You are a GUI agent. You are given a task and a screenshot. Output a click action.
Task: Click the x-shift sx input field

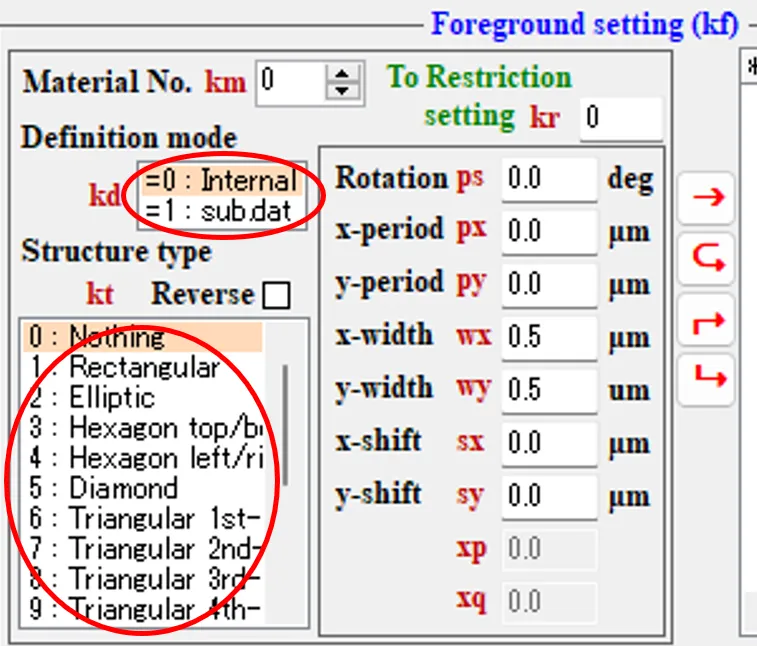point(549,444)
